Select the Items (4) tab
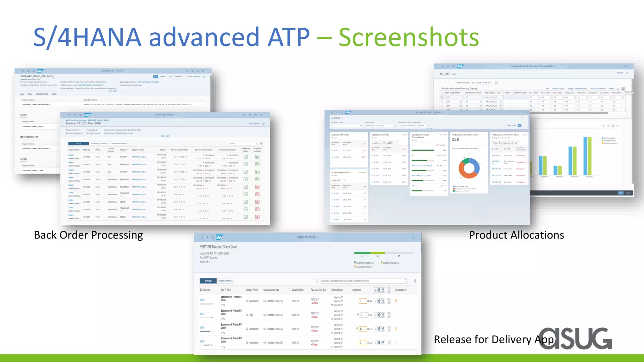644x362 pixels. (x=208, y=281)
